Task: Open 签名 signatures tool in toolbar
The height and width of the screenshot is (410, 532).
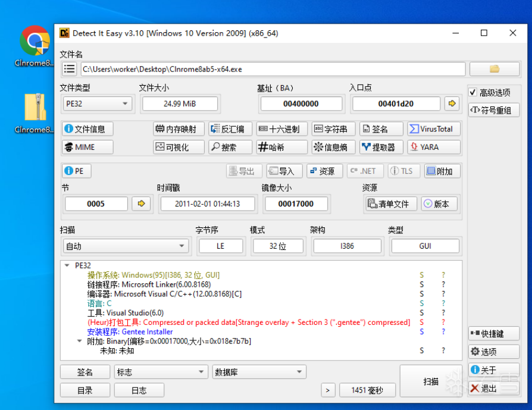Action: pyautogui.click(x=381, y=129)
